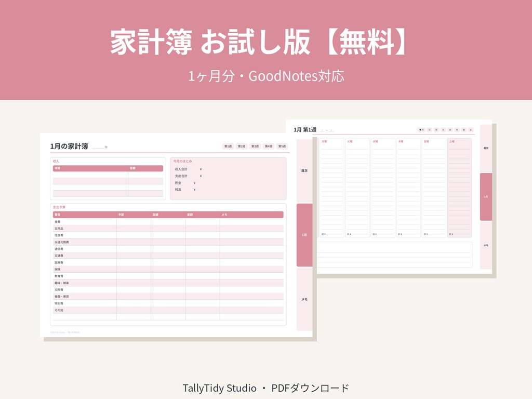The width and height of the screenshot is (532, 399).
Task: Click the その他 row label
Action: tap(59, 310)
